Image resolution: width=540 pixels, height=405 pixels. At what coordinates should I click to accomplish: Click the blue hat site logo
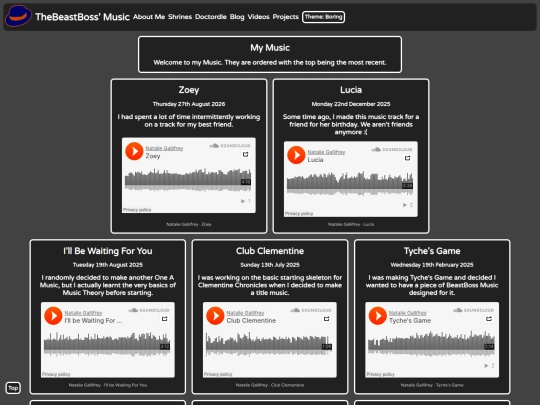click(x=18, y=16)
